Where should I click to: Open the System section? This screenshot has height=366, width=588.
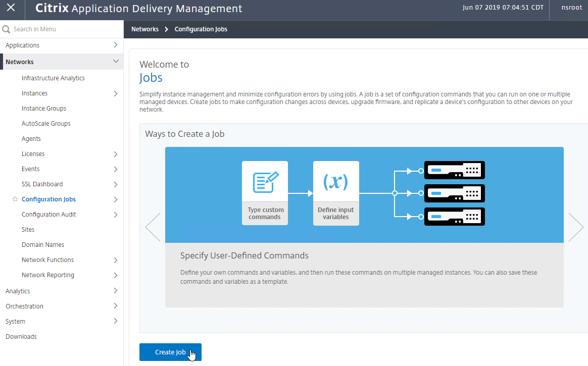(x=15, y=322)
